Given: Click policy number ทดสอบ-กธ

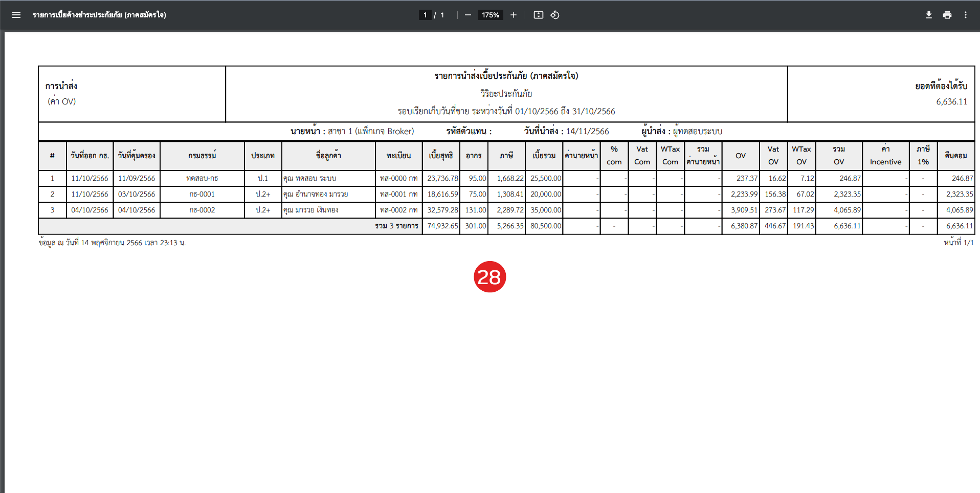Looking at the screenshot, I should (202, 178).
